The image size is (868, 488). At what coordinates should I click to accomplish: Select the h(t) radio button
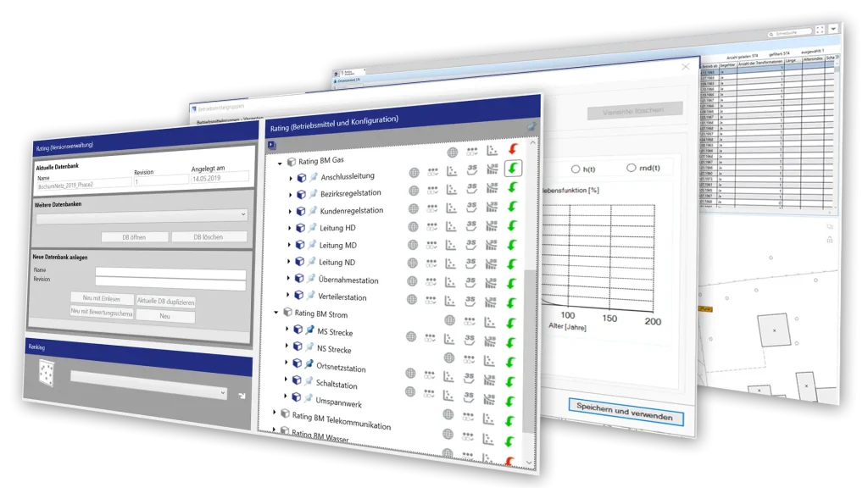[577, 167]
